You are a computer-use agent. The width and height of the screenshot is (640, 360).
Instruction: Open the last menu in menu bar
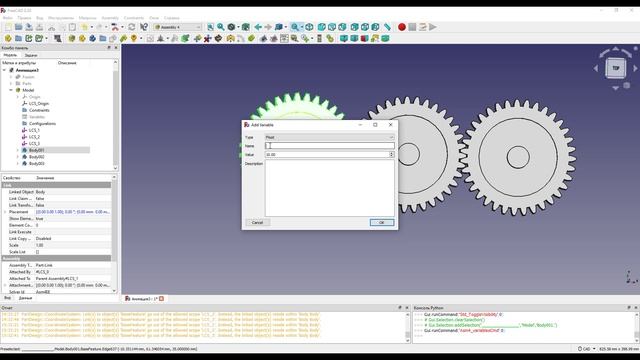click(x=171, y=18)
